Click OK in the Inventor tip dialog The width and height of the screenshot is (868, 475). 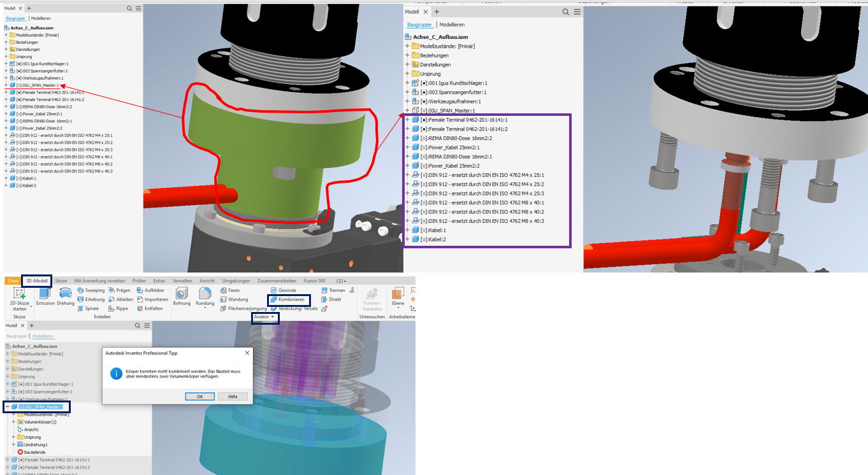point(199,396)
